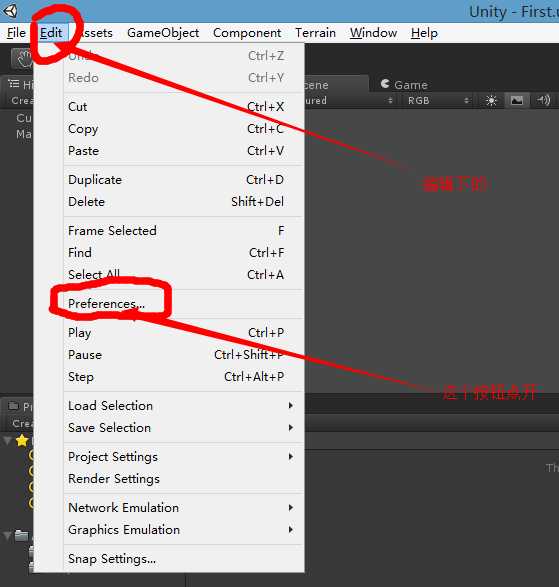This screenshot has width=559, height=587.
Task: Expand the Project Settings submenu
Action: coord(183,457)
